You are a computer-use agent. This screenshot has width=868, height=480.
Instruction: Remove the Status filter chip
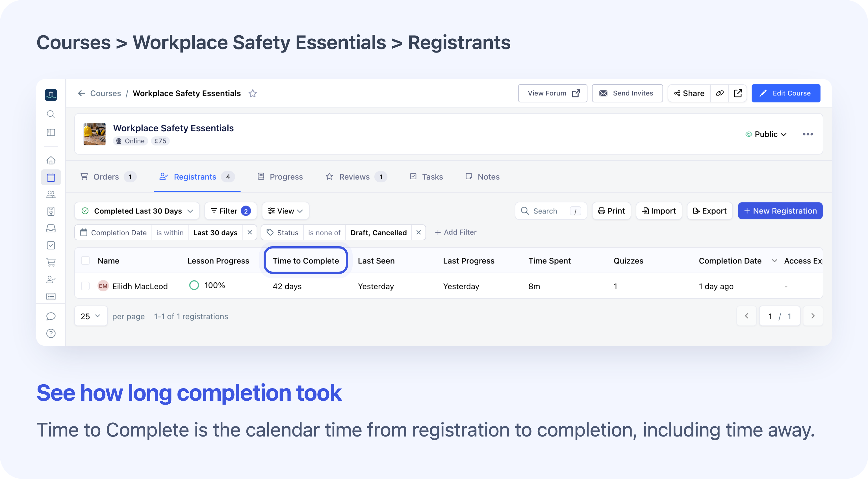[419, 233]
